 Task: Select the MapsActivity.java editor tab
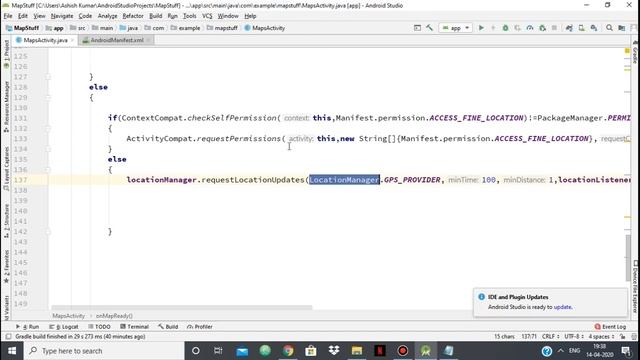pos(45,40)
